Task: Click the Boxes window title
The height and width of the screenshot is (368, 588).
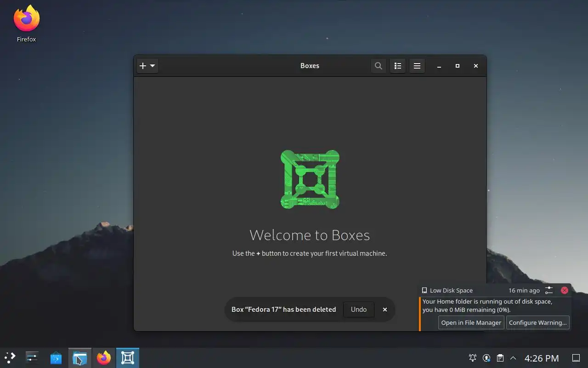Action: pos(310,66)
